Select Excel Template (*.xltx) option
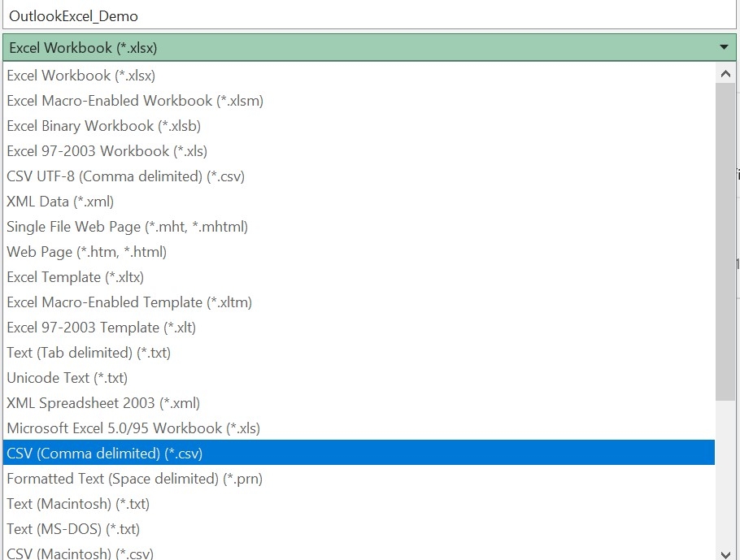 coord(75,276)
